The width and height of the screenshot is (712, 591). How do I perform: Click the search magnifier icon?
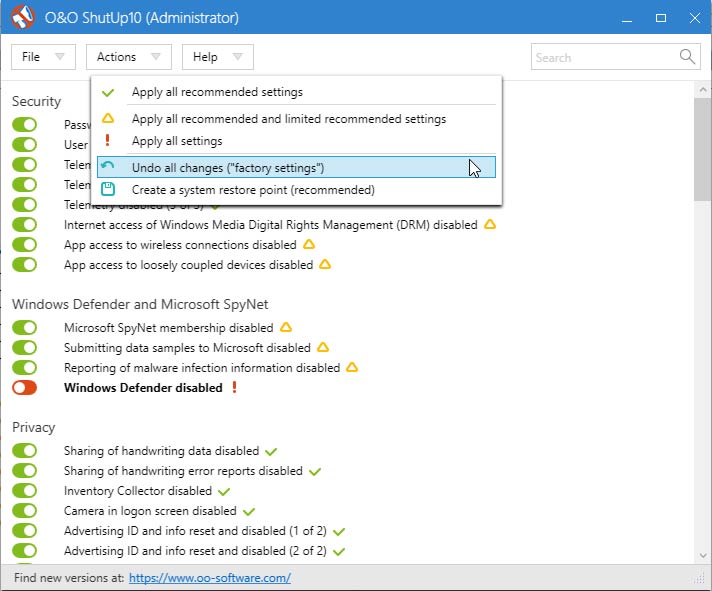pos(687,57)
